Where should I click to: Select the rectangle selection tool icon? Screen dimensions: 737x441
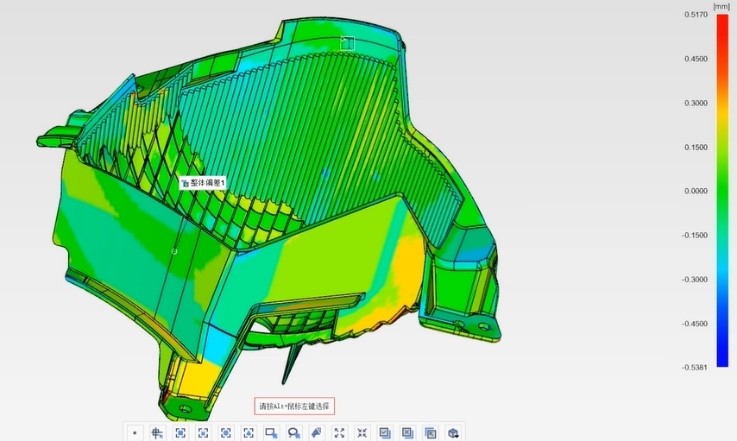click(x=271, y=433)
